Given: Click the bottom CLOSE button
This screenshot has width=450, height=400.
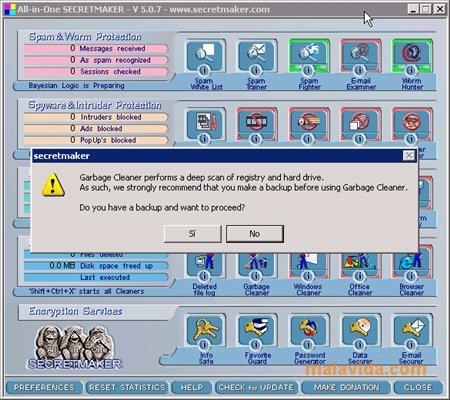Looking at the screenshot, I should 418,387.
